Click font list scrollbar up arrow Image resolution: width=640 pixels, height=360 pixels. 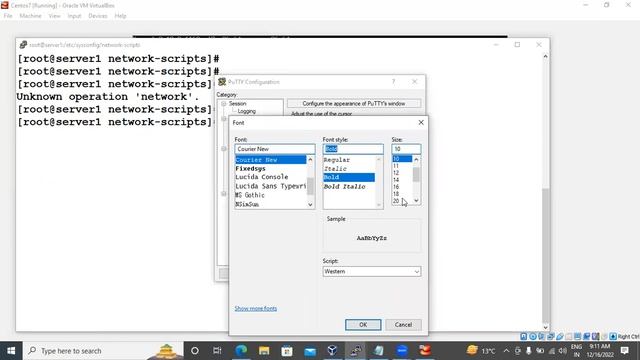point(310,160)
